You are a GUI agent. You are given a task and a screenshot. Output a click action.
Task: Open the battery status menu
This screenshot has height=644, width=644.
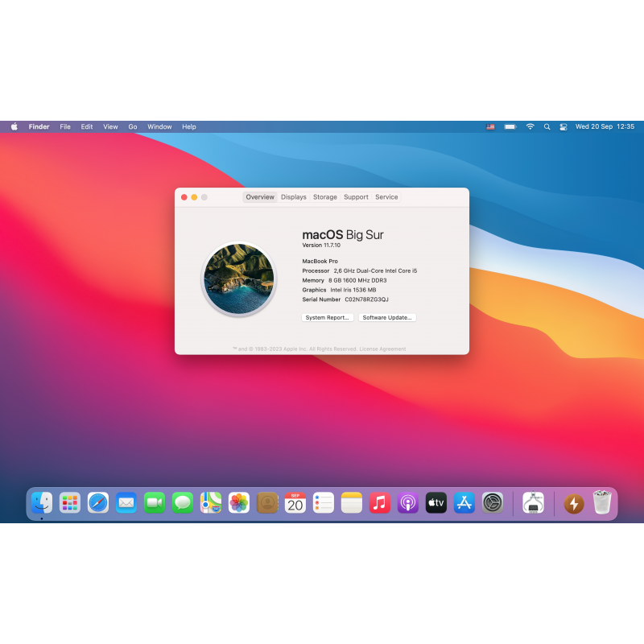(510, 127)
